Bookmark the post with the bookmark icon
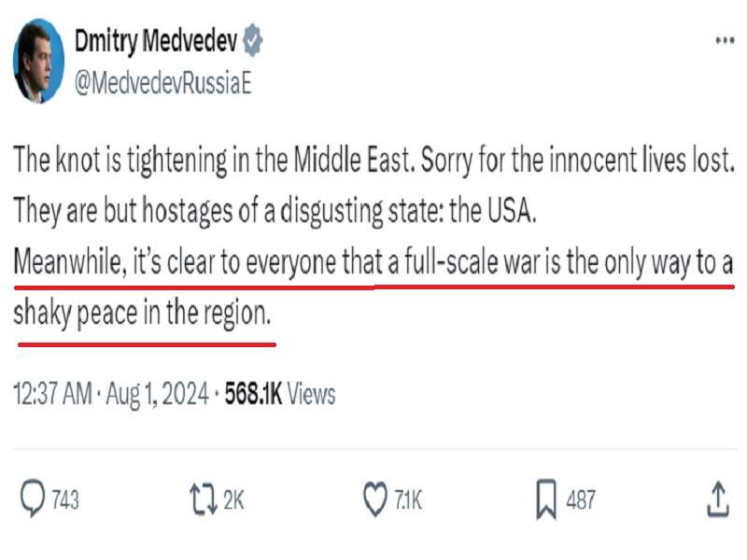 (546, 499)
